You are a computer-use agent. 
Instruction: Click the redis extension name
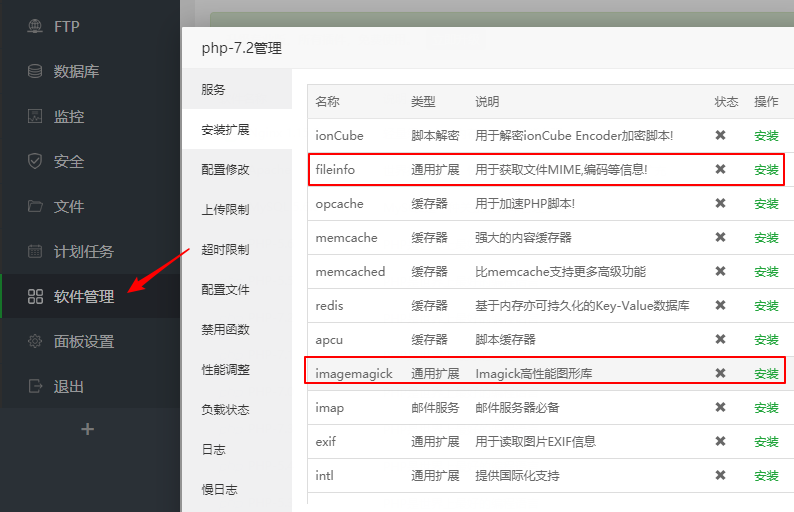pyautogui.click(x=329, y=305)
